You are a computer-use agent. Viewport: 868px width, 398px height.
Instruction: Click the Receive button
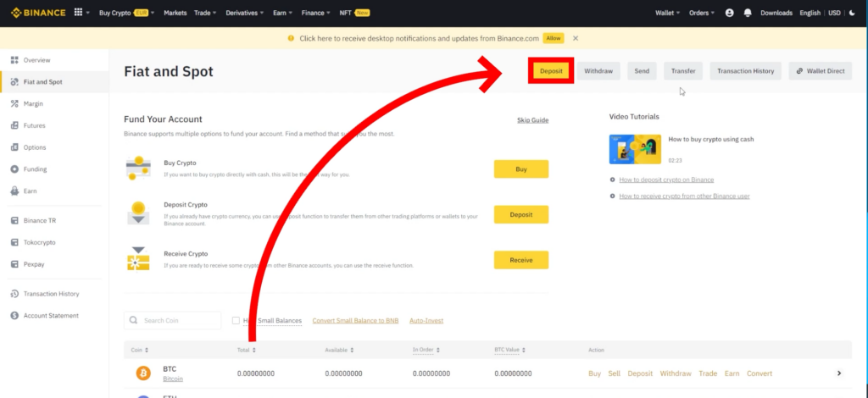coord(521,260)
